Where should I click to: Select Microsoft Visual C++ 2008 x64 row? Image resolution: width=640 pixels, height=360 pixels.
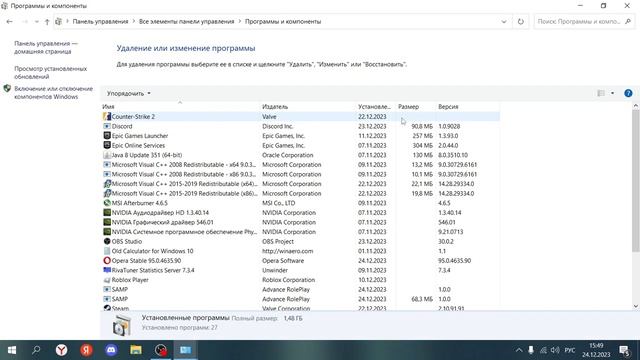pos(300,164)
